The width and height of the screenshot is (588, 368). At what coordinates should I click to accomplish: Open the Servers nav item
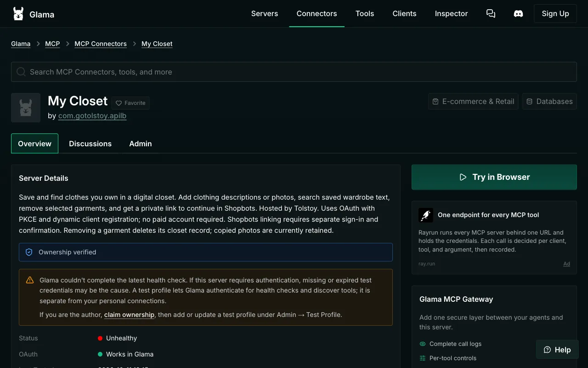[265, 14]
